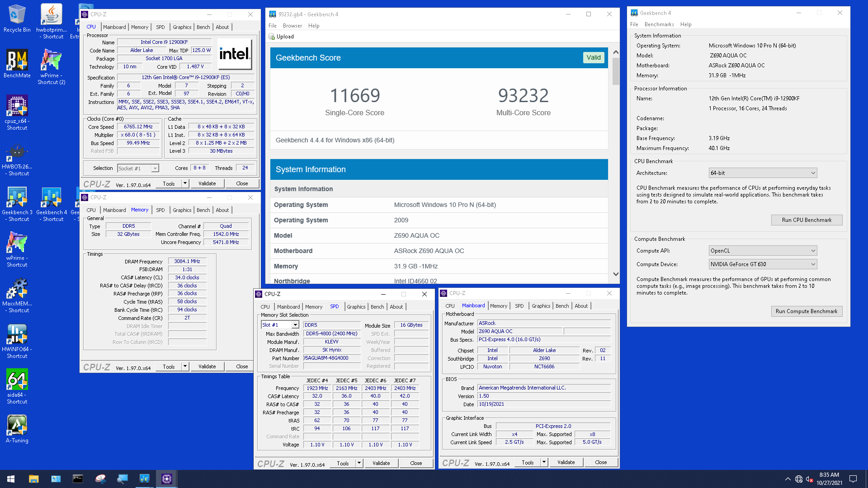The image size is (868, 488).
Task: Click the Intel logo in CPU-Z
Action: click(235, 54)
